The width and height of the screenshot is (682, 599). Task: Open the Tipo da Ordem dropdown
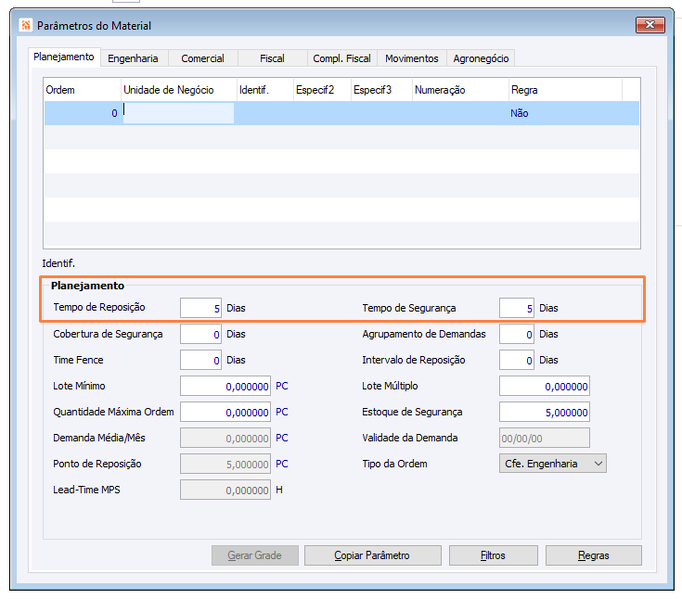pyautogui.click(x=553, y=464)
